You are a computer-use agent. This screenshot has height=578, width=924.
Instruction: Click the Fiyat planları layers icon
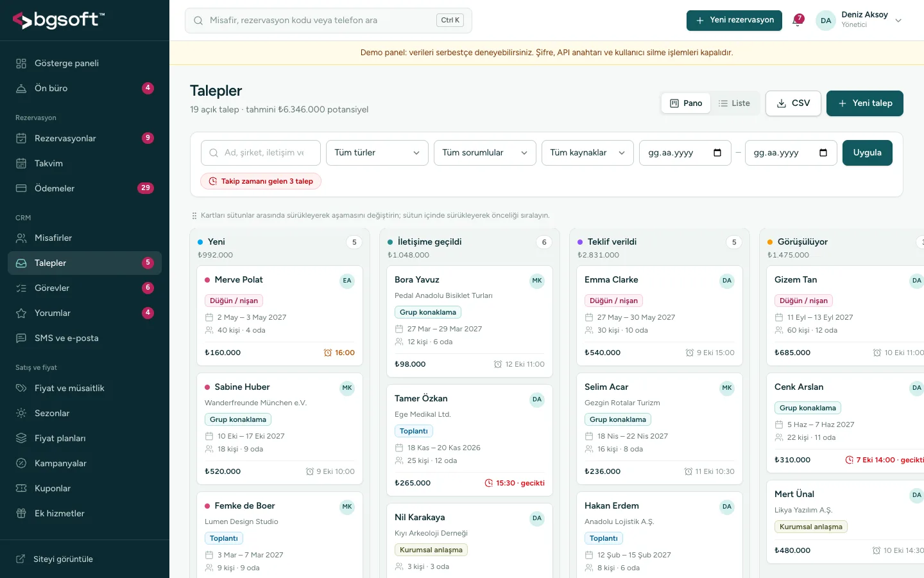21,438
